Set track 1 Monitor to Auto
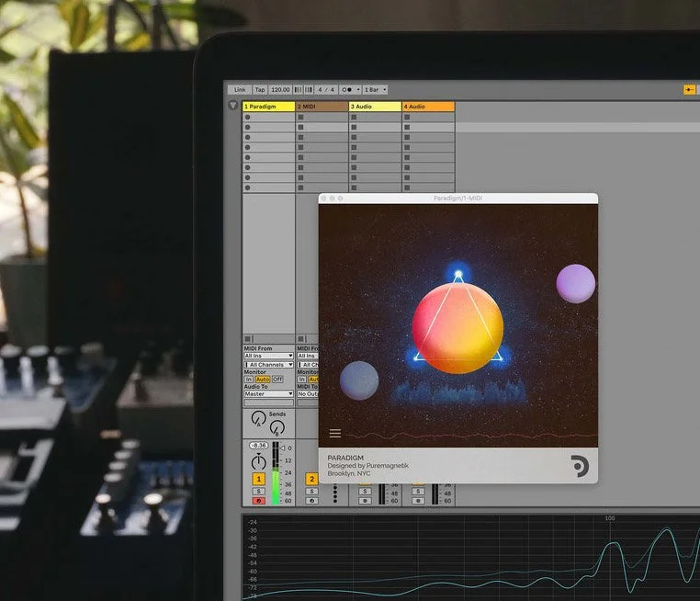 pos(263,380)
